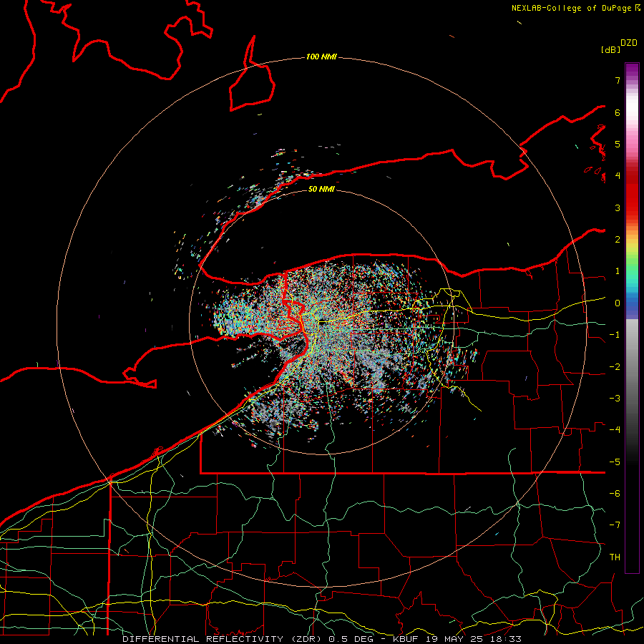Click the -3 value on color scale

615,399
